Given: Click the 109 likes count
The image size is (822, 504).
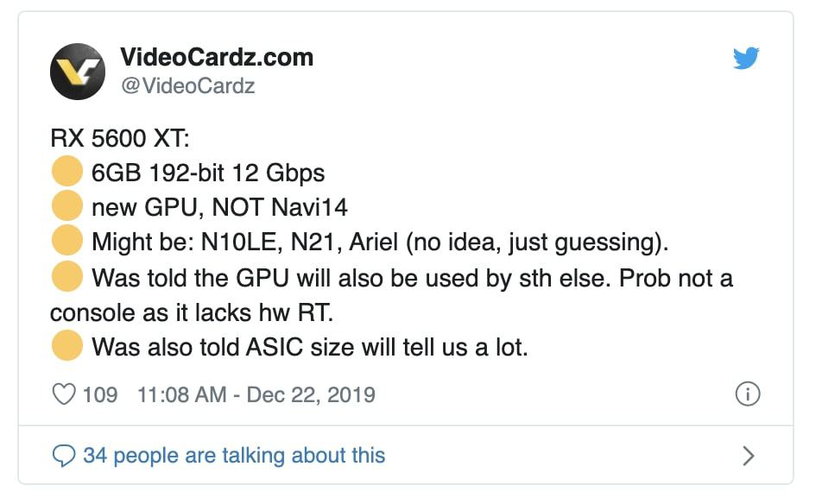Looking at the screenshot, I should point(100,395).
